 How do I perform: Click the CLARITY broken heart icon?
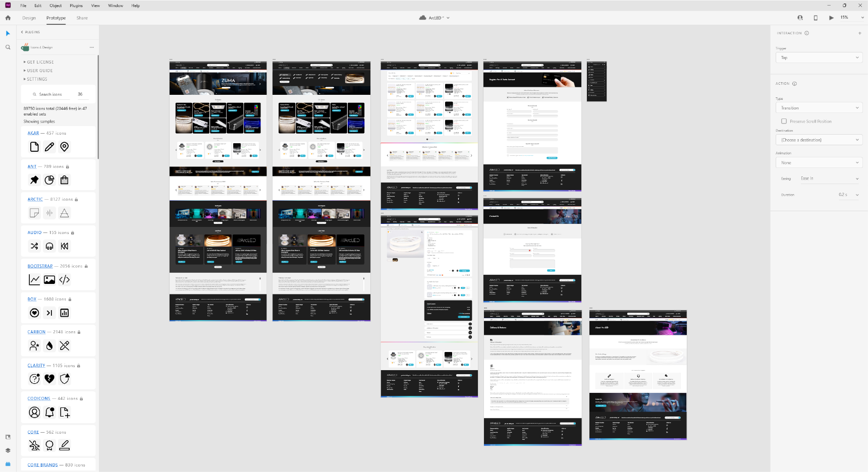click(x=49, y=379)
